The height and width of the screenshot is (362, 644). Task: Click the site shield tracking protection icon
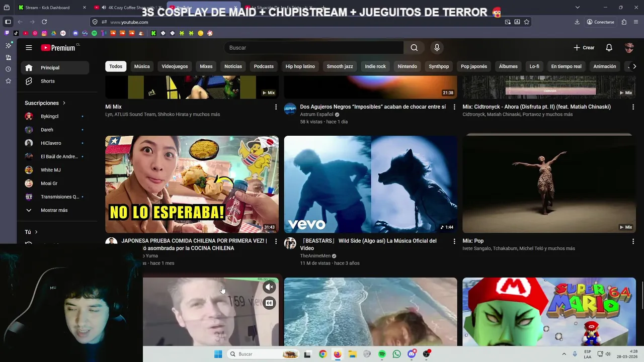(95, 22)
